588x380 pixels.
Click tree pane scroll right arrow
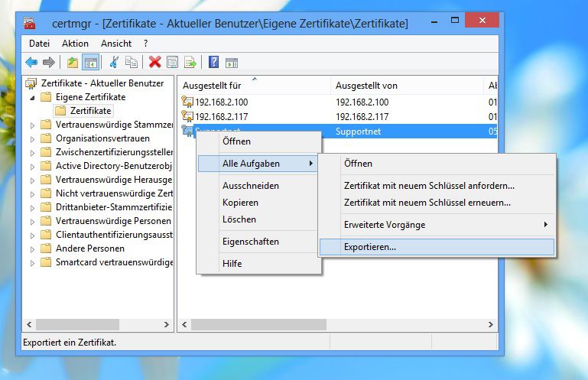point(167,324)
